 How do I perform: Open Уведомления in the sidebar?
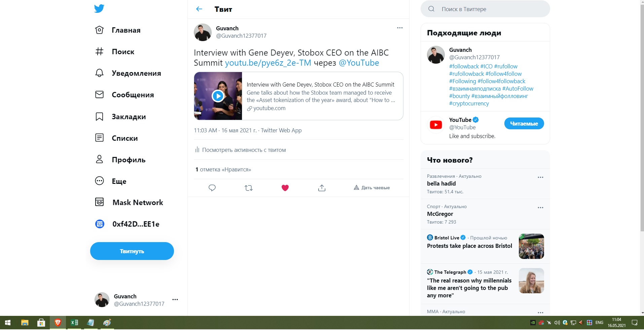(128, 73)
